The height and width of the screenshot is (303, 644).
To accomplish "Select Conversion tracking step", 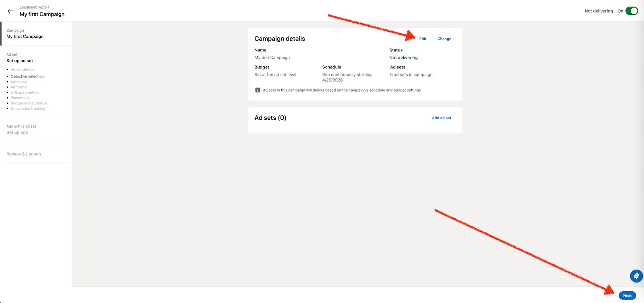I will [28, 109].
